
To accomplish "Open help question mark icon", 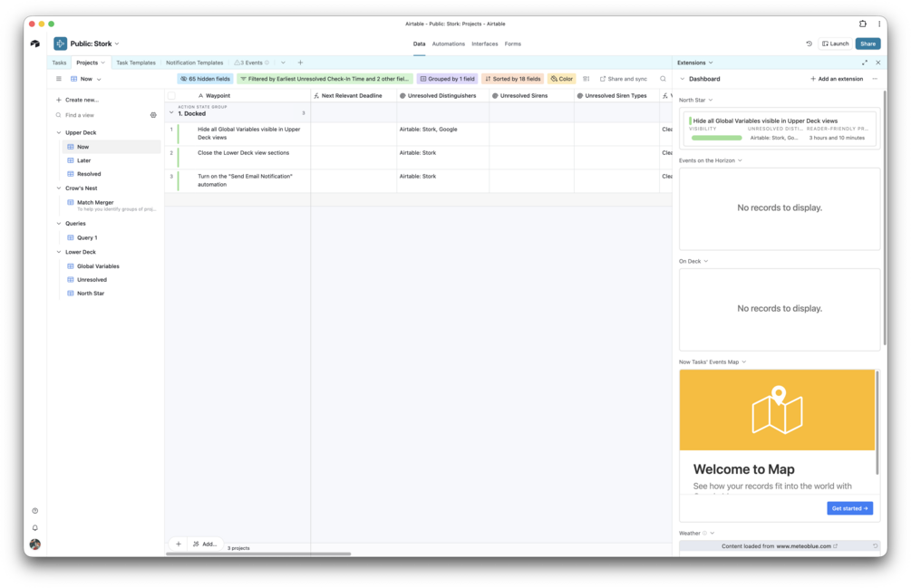I will (35, 511).
